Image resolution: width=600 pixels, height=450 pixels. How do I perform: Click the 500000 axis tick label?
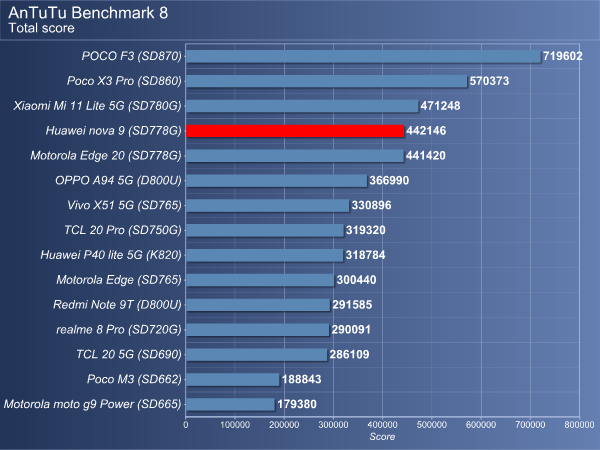pyautogui.click(x=432, y=425)
